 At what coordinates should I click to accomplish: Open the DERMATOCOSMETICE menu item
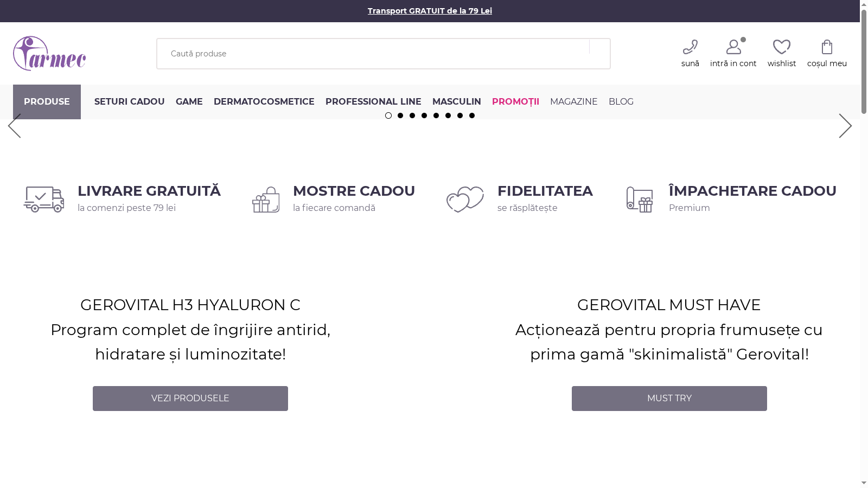(x=264, y=102)
